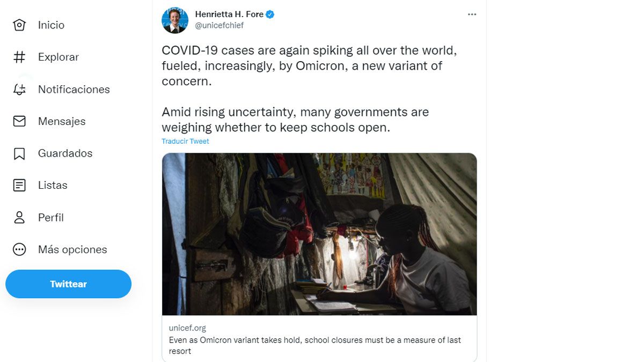Open the Listas icon

tap(19, 186)
